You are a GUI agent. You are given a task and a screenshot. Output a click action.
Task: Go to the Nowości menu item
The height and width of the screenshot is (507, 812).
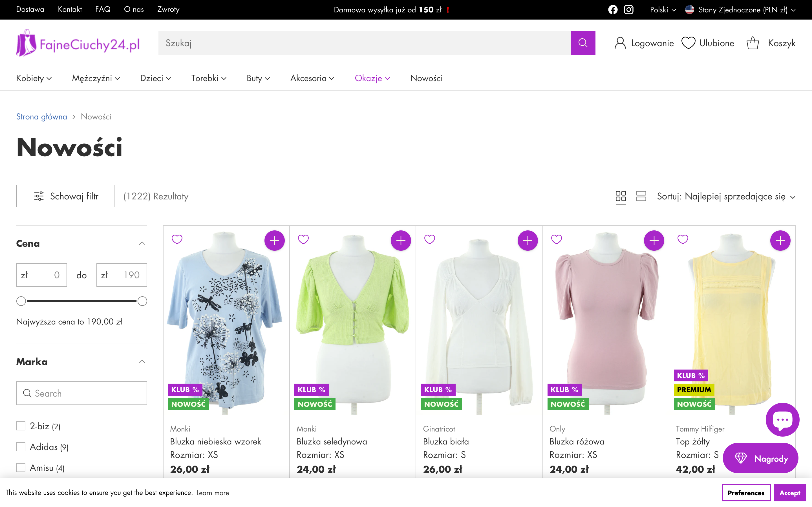click(x=426, y=78)
